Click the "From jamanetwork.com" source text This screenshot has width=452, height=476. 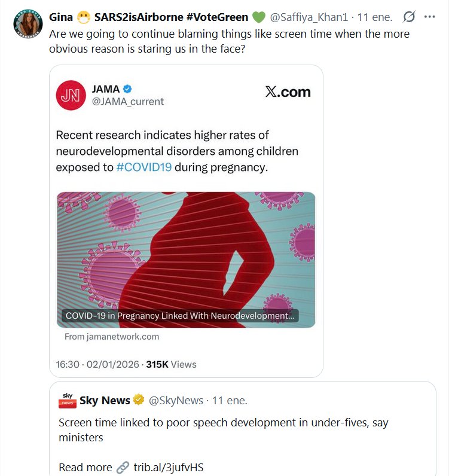[x=112, y=337]
